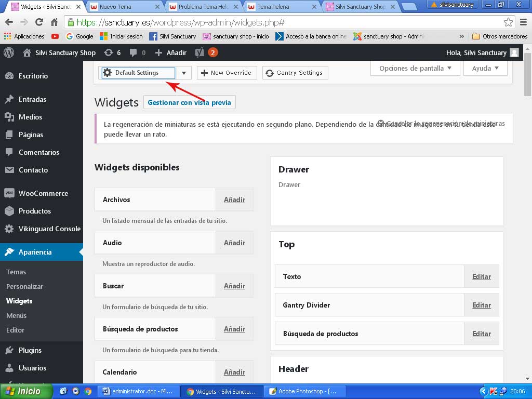The image size is (532, 399).
Task: Bookmark page with star icon
Action: pos(508,22)
